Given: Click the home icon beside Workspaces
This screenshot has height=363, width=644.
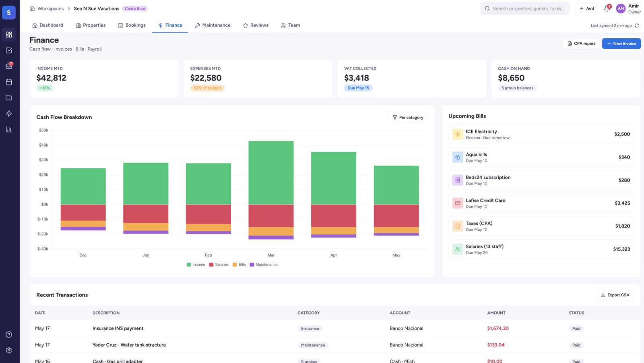Looking at the screenshot, I should (x=32, y=8).
